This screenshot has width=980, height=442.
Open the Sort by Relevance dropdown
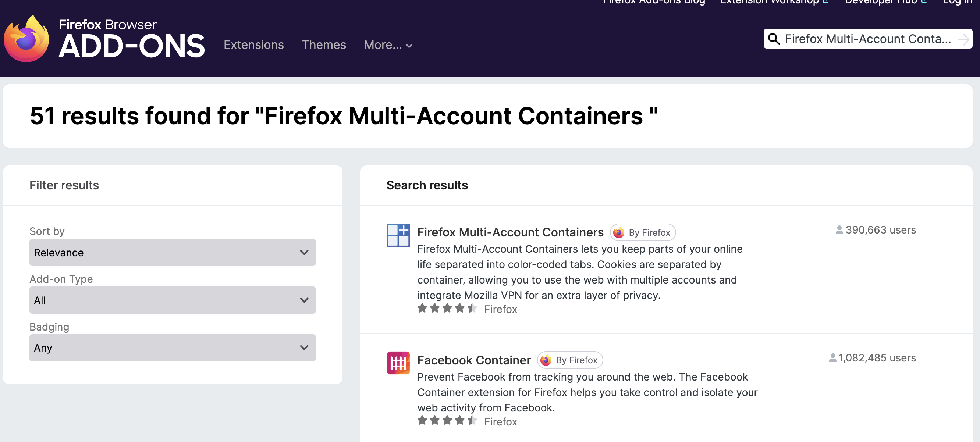172,252
